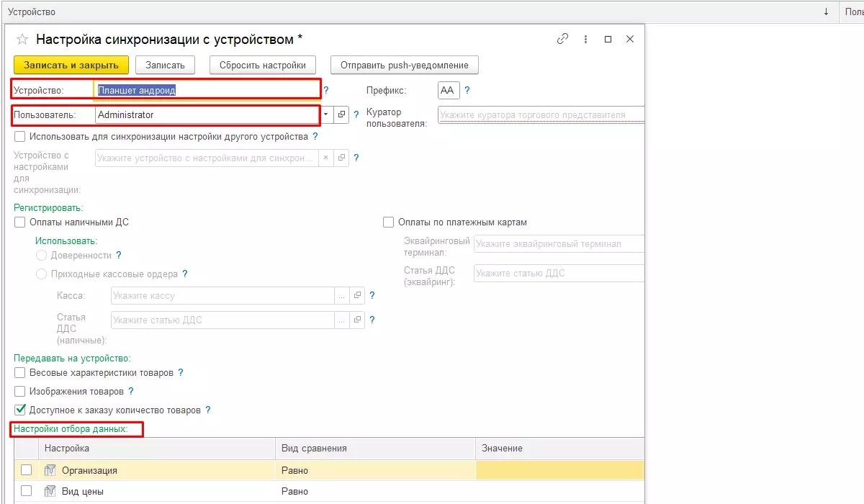Show help for Доверенности option

[x=119, y=255]
